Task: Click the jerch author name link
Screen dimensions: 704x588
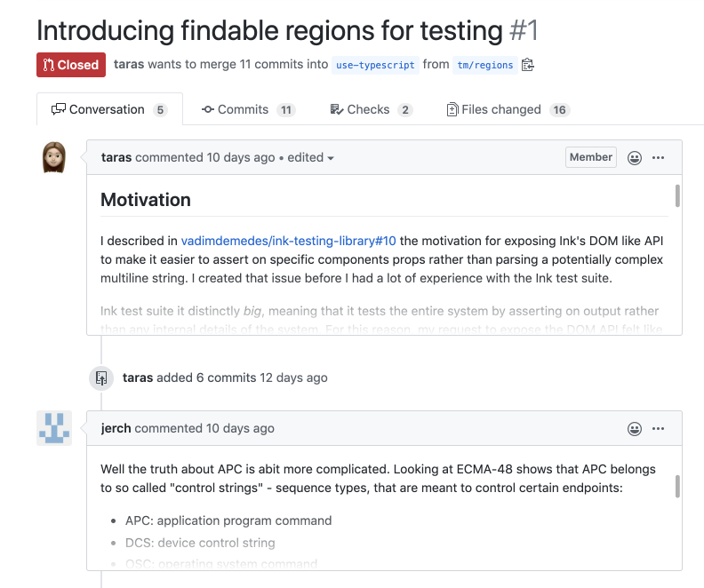Action: [x=116, y=428]
